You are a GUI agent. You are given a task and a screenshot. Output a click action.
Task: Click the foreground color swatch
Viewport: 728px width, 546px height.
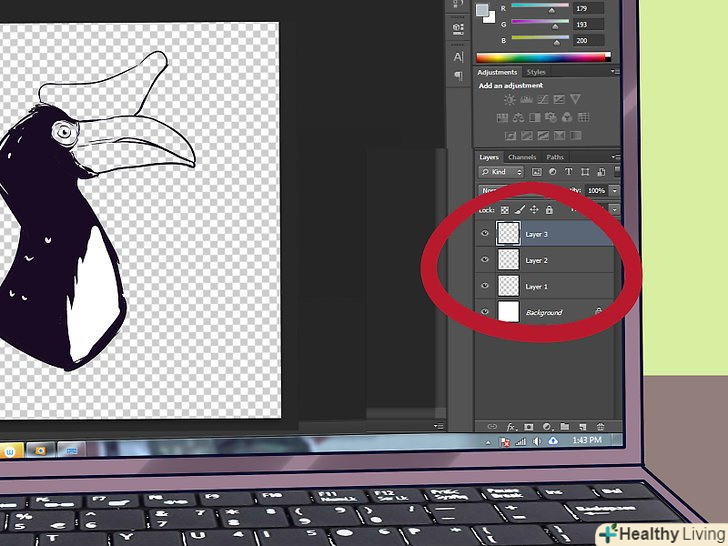pyautogui.click(x=483, y=10)
